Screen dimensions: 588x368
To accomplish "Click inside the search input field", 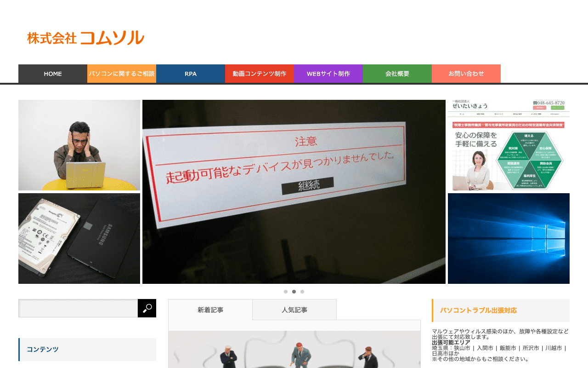I will point(78,308).
